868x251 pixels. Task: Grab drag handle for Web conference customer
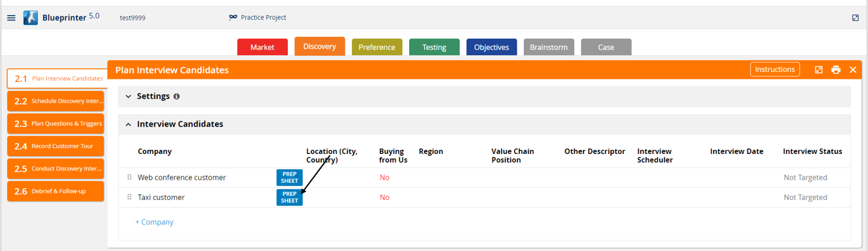click(x=129, y=178)
